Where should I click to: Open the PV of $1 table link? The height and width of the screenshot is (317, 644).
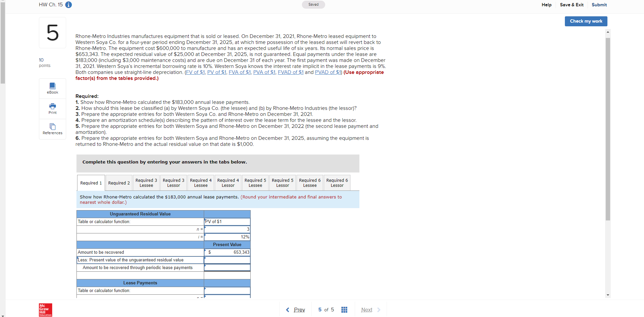pyautogui.click(x=216, y=72)
